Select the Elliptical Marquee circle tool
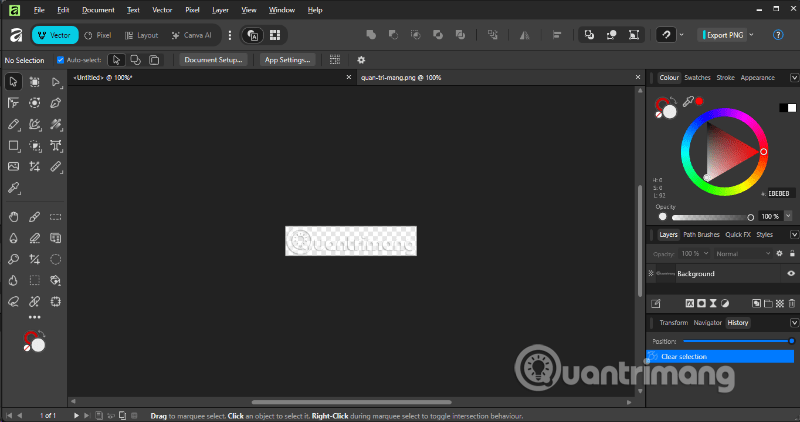This screenshot has height=422, width=800. coord(56,259)
